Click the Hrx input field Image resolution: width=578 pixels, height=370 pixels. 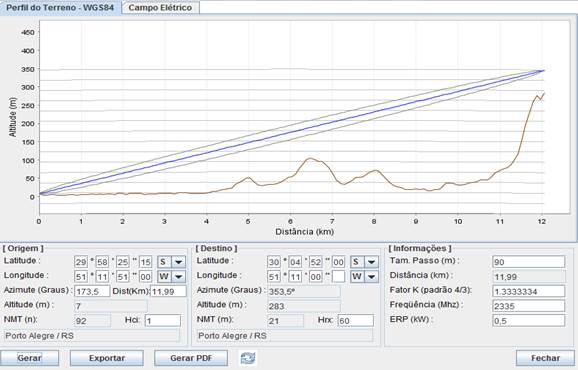[x=355, y=321]
